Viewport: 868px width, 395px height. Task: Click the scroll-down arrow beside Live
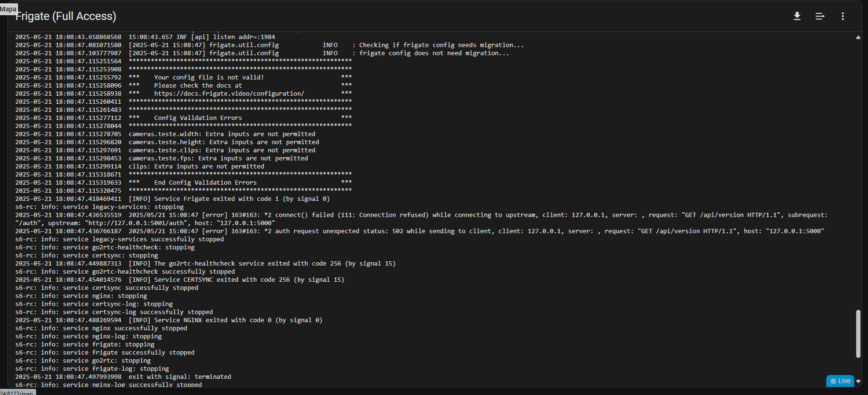pyautogui.click(x=858, y=381)
